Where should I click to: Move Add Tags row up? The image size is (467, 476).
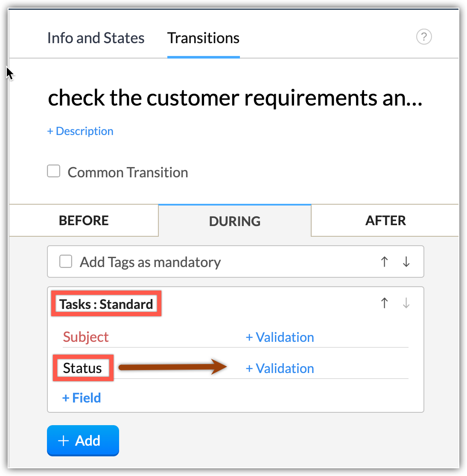(384, 262)
